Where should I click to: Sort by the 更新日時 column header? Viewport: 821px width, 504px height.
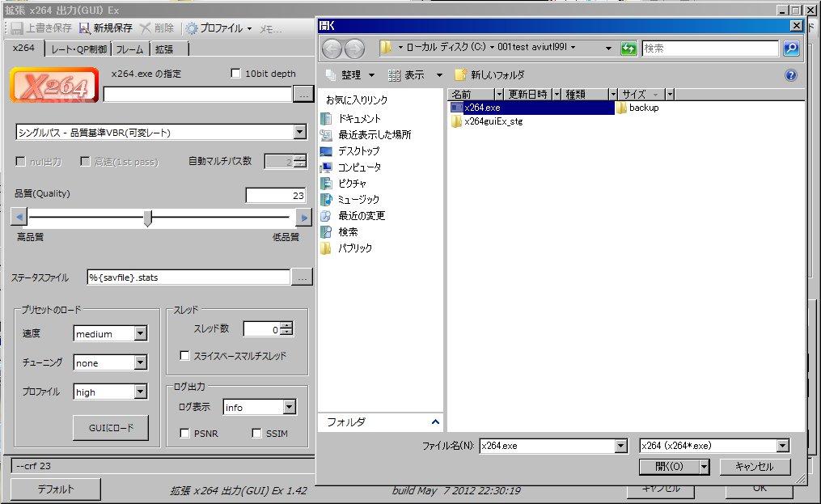click(527, 95)
